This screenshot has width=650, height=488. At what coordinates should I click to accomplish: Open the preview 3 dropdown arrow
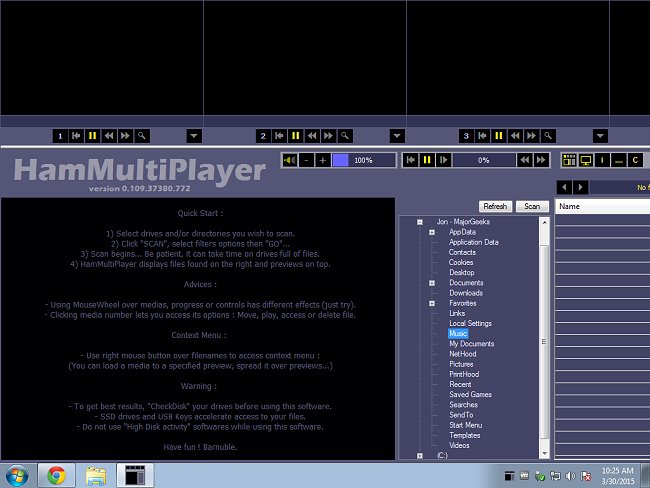(600, 136)
